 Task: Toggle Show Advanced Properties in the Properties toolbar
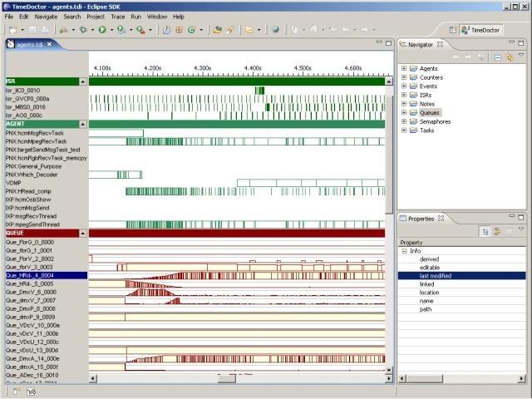tap(497, 231)
